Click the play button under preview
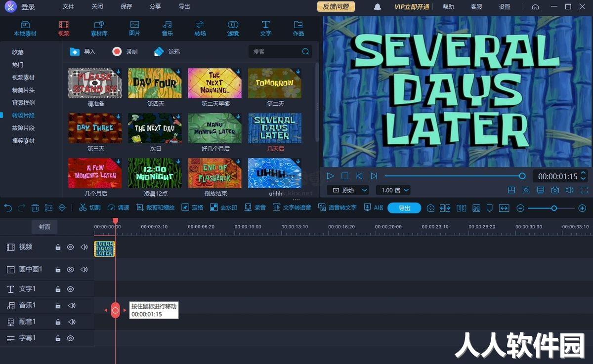Viewport: 593px width, 364px height. 331,176
